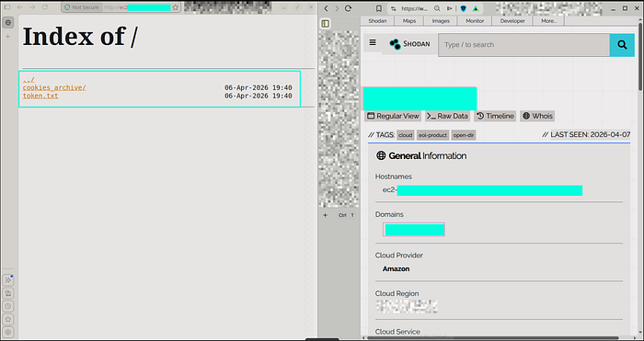The height and width of the screenshot is (341, 644).
Task: Toggle the left browser's sidebar panel icon
Action: pyautogui.click(x=7, y=7)
